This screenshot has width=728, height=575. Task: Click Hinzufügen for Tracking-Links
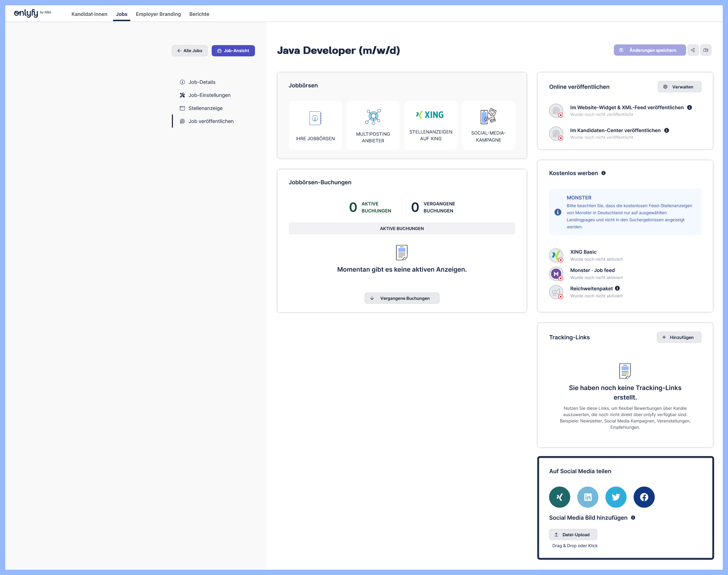point(679,337)
